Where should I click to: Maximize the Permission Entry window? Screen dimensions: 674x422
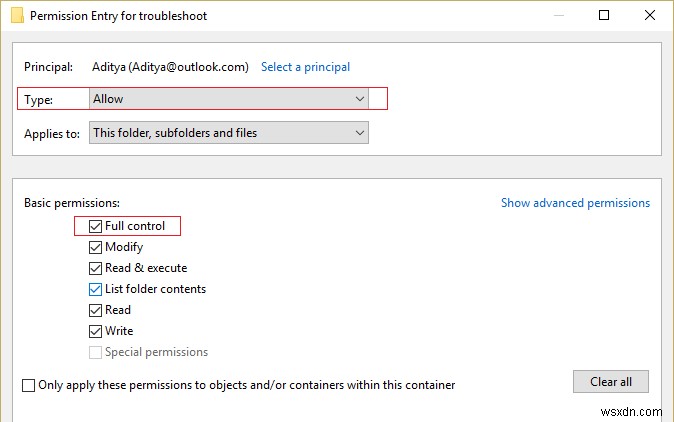tap(604, 15)
